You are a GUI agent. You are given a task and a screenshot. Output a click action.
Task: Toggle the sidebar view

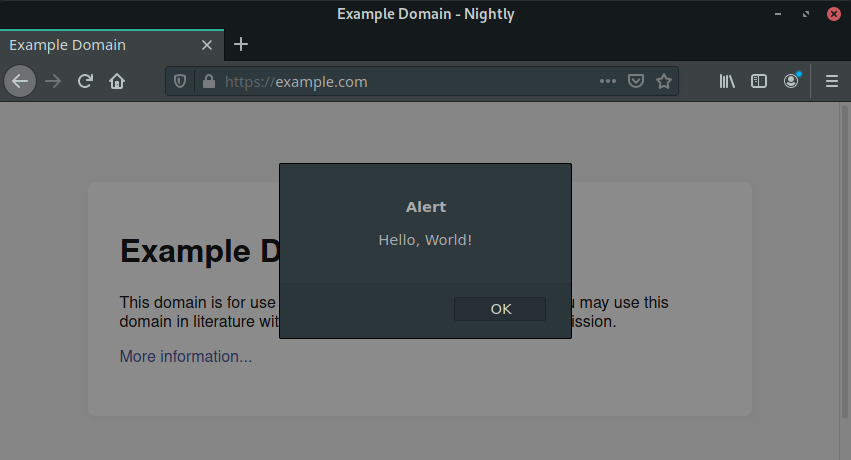[x=759, y=82]
